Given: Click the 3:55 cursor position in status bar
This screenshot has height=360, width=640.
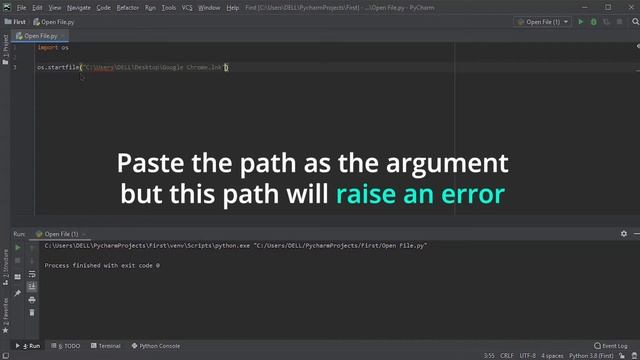Looking at the screenshot, I should pyautogui.click(x=489, y=356).
